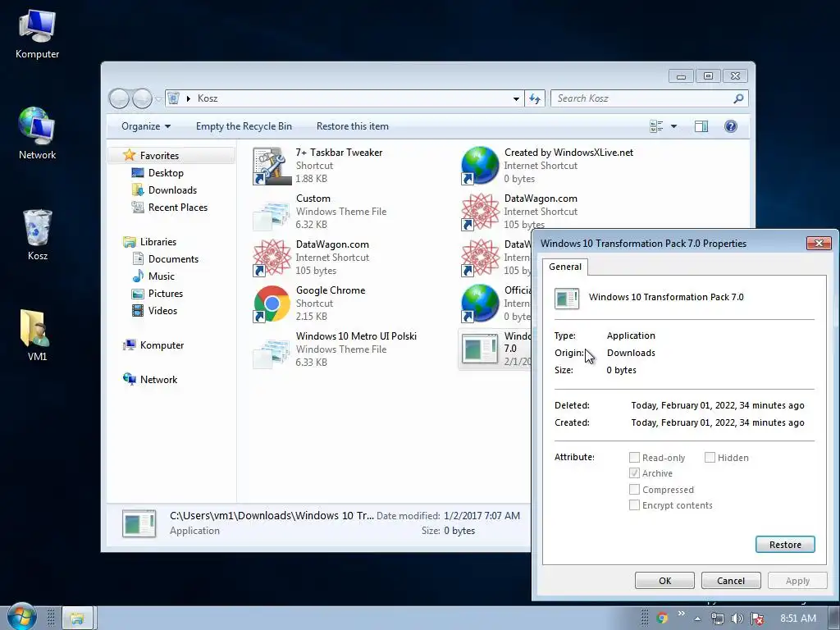Screen dimensions: 840x630
Task: Open the address bar history dropdown arrow
Action: [516, 98]
